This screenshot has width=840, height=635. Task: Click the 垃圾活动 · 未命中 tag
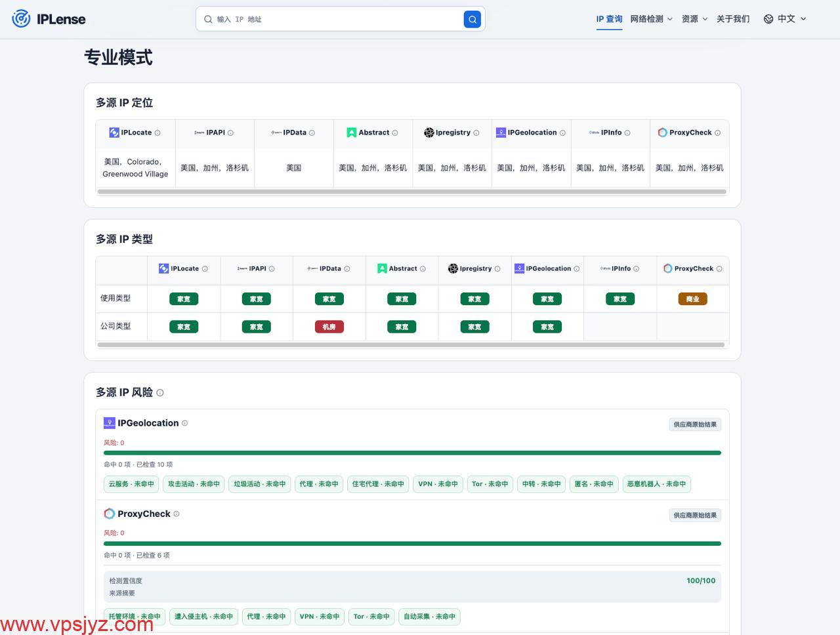click(260, 484)
